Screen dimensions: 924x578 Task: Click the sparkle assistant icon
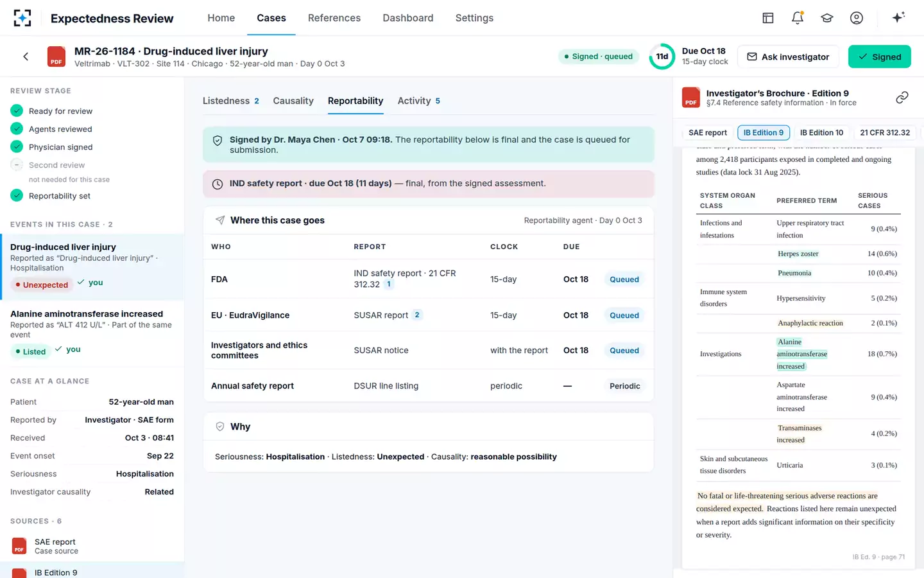pyautogui.click(x=898, y=17)
